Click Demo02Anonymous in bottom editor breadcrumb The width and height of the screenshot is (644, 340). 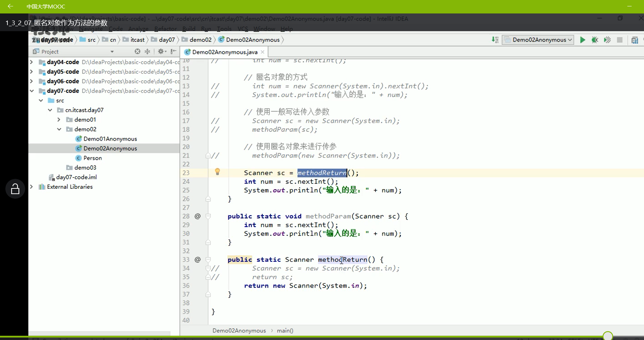tap(239, 330)
